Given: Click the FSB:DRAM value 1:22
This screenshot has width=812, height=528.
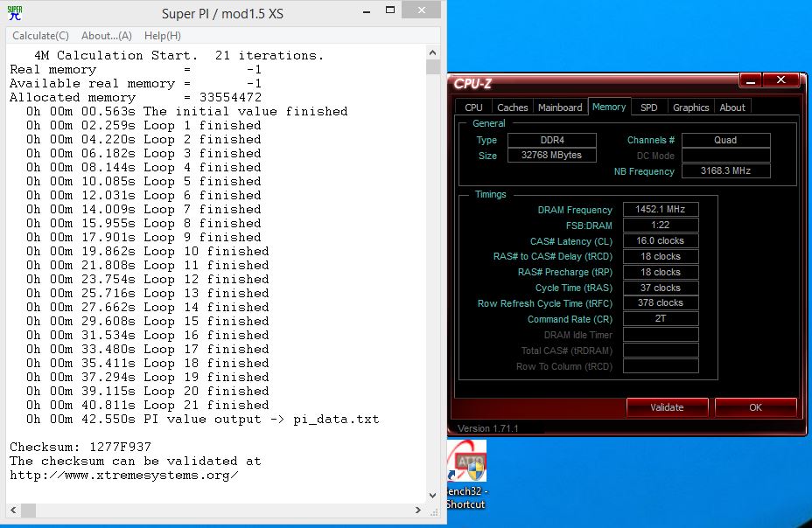Looking at the screenshot, I should click(661, 225).
